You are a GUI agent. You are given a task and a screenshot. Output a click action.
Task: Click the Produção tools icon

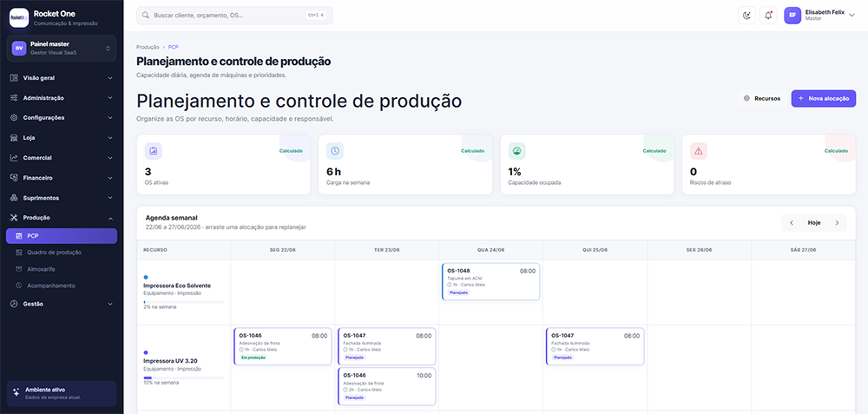coord(14,218)
